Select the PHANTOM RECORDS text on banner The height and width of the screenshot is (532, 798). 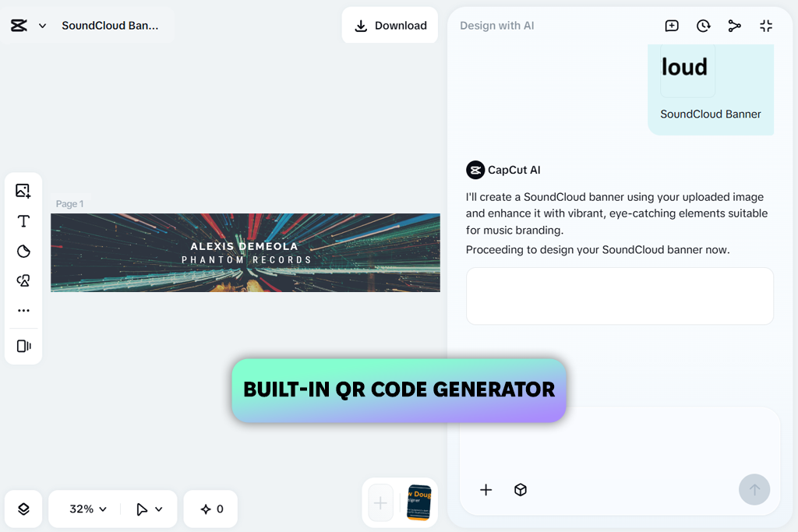(246, 260)
